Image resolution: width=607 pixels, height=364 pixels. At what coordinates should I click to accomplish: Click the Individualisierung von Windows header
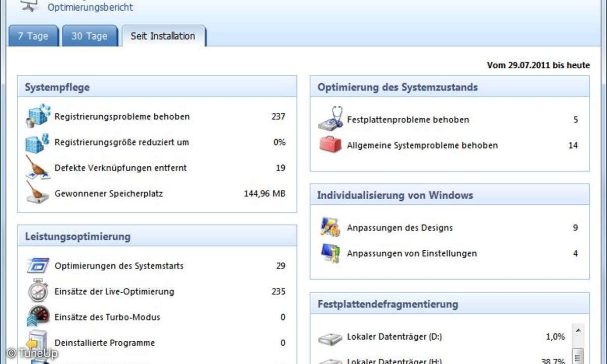click(450, 195)
